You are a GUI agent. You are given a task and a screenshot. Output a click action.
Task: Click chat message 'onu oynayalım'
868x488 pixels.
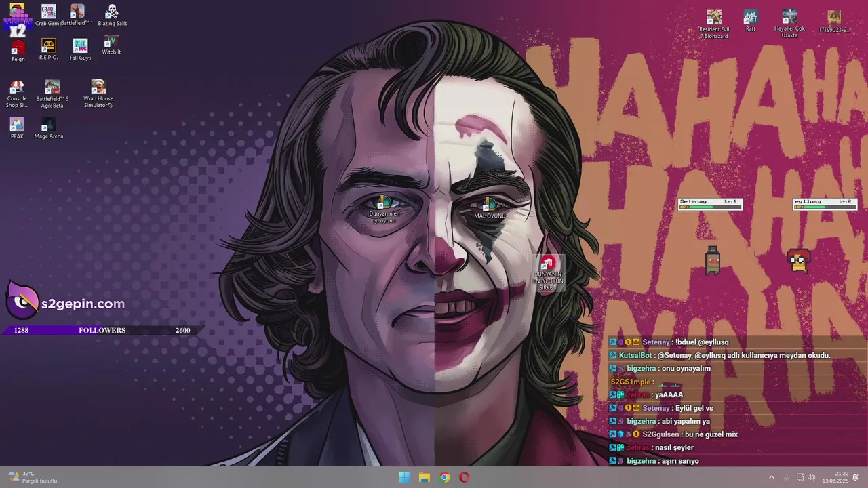click(686, 369)
